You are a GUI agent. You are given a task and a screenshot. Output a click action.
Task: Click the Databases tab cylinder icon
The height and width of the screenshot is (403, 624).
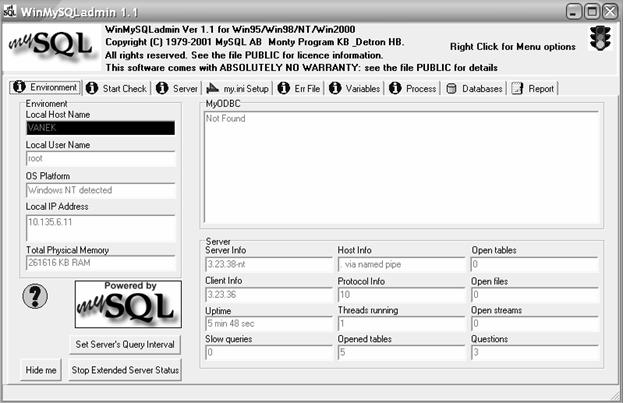point(451,88)
